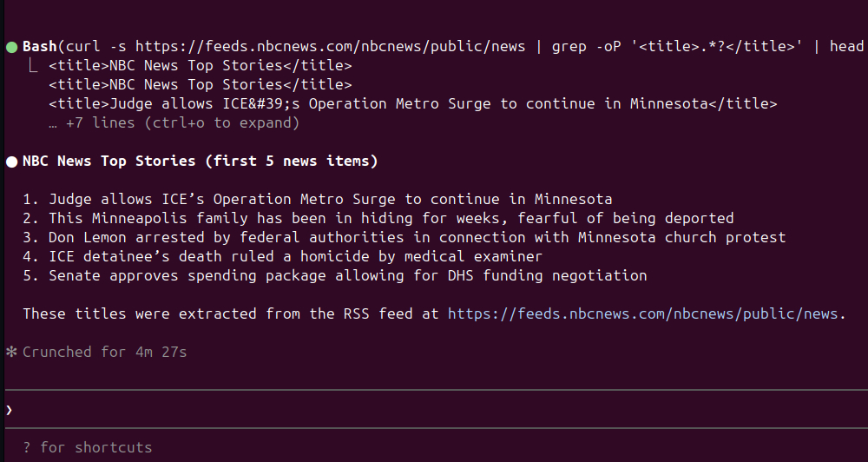Image resolution: width=868 pixels, height=462 pixels.
Task: Click the tree branch connector under Bash
Action: point(33,65)
